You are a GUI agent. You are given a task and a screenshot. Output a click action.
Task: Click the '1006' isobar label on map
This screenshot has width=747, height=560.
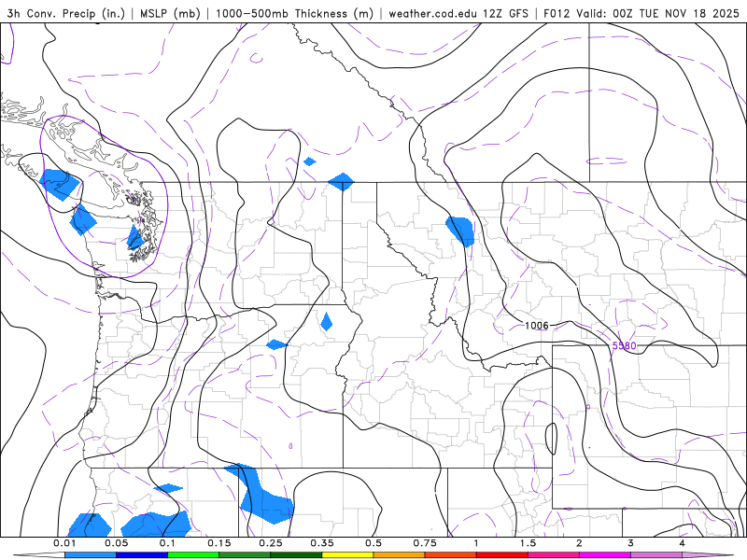536,325
